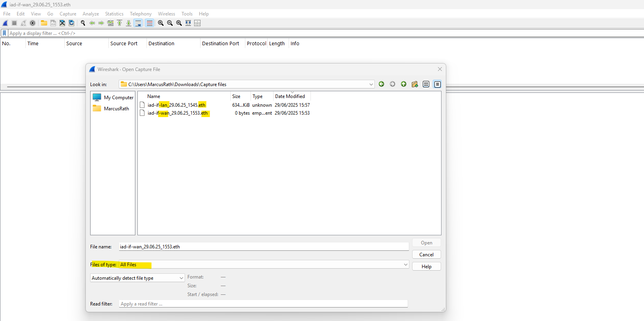Jump to the first packet
Viewport: 644px width, 321px height.
point(120,23)
